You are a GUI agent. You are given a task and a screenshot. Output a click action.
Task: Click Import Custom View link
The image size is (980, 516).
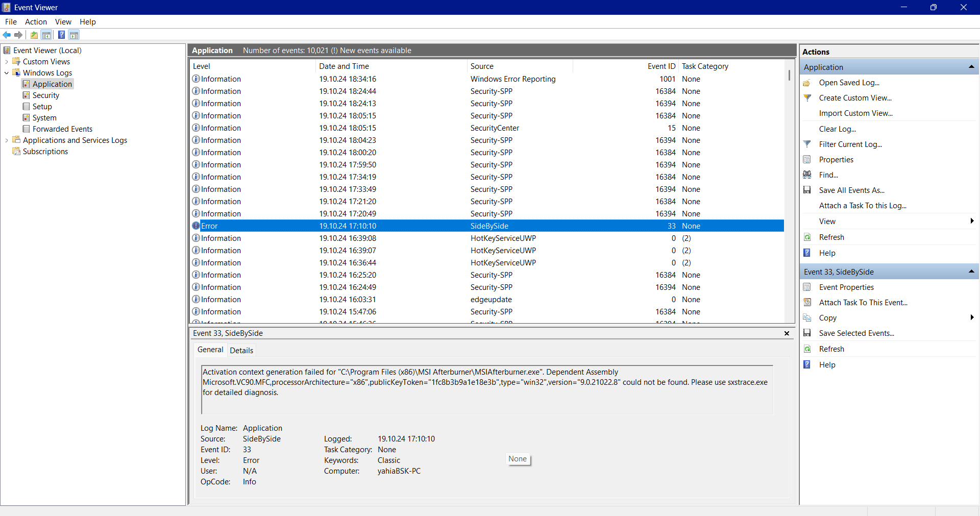click(855, 113)
